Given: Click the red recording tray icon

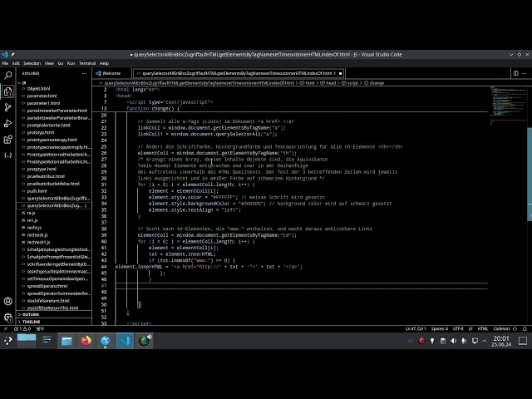Looking at the screenshot, I should [x=421, y=341].
